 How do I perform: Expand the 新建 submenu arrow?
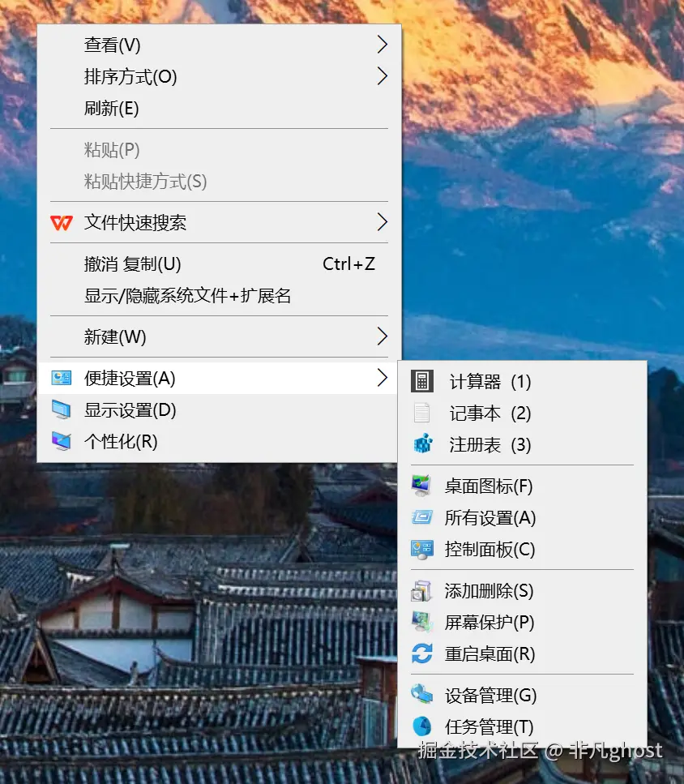click(381, 336)
